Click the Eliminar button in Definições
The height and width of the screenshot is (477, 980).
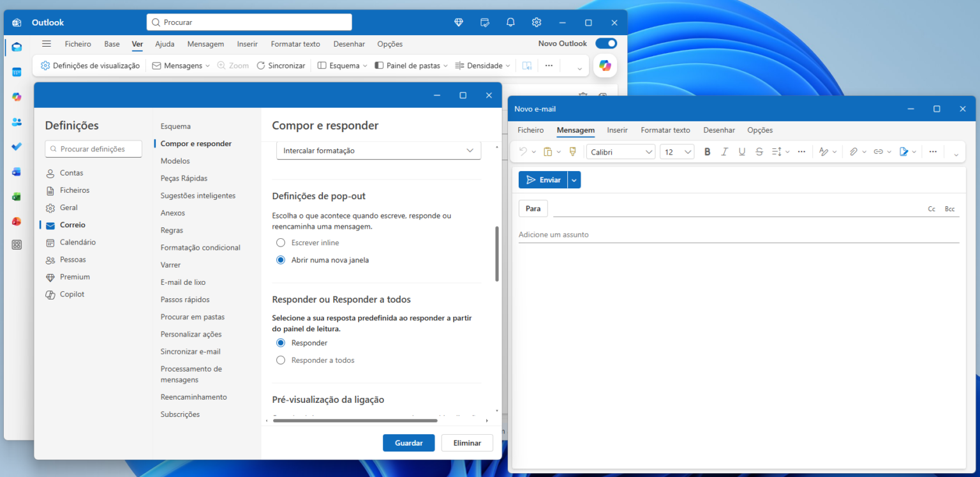467,443
